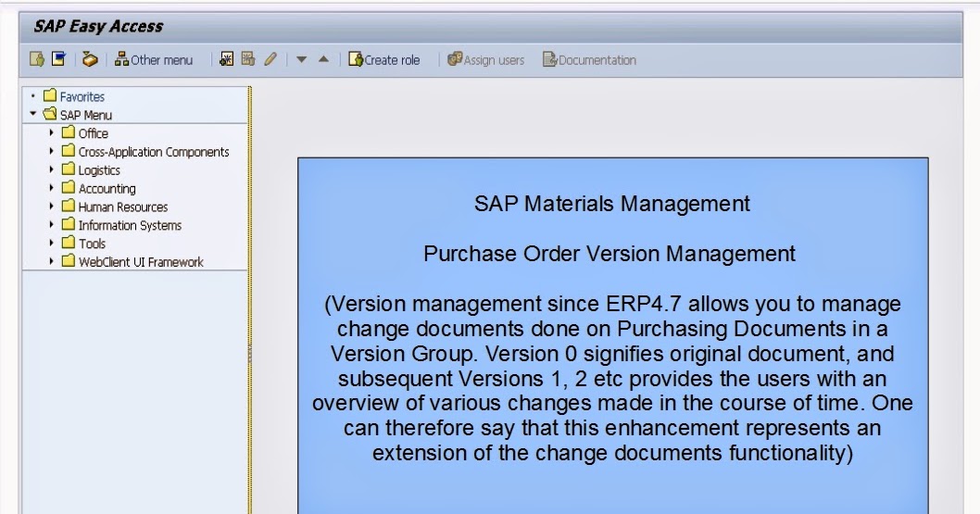
Task: Click the move favorites up arrow
Action: pos(323,59)
